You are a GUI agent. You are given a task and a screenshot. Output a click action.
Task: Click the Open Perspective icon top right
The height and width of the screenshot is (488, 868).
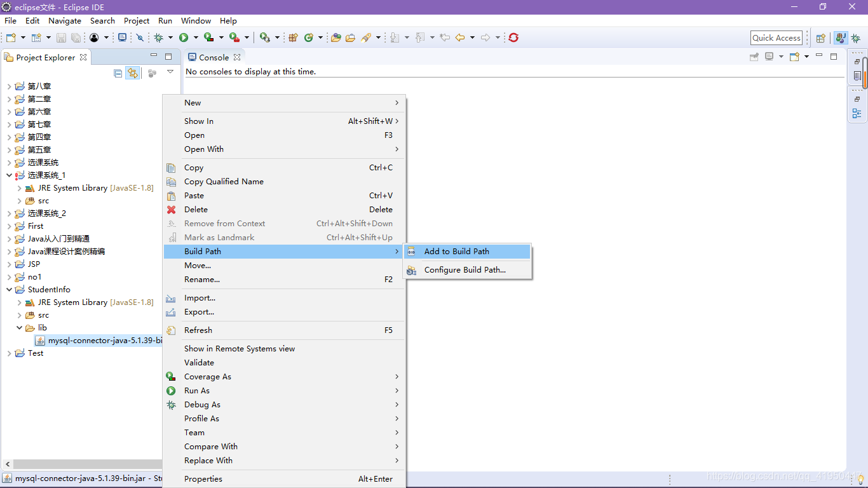(820, 37)
